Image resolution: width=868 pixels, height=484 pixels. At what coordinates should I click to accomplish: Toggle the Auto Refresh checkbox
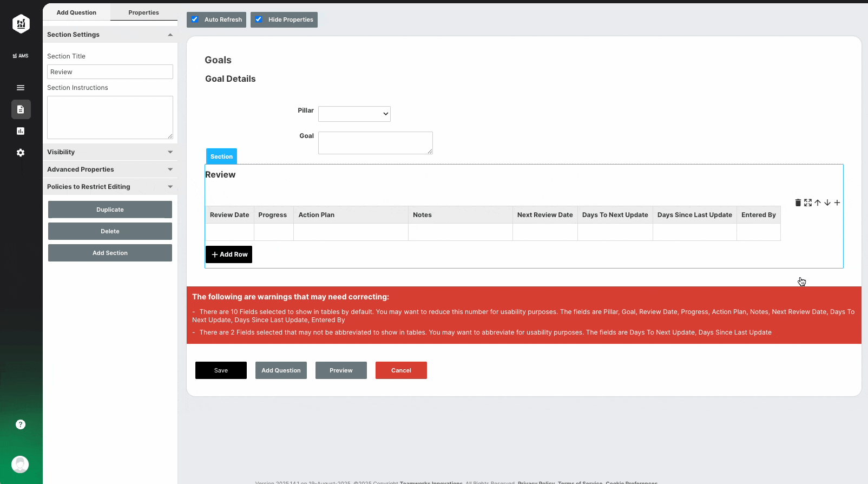[195, 19]
